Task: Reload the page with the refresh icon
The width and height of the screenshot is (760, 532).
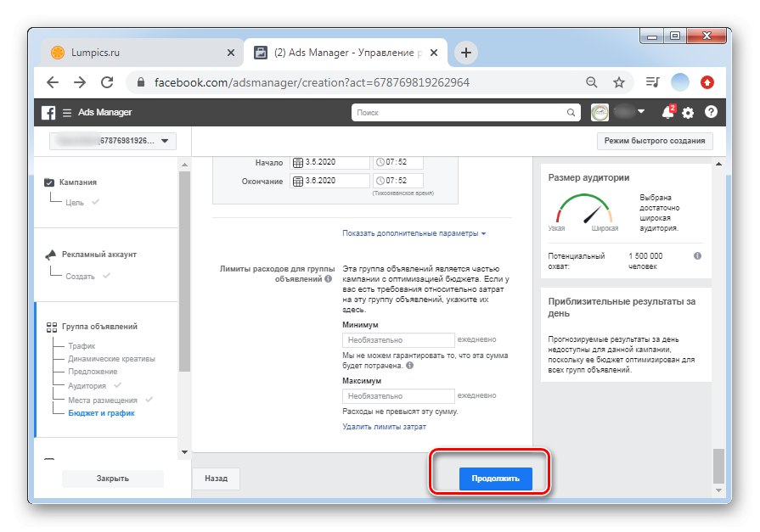Action: (107, 82)
